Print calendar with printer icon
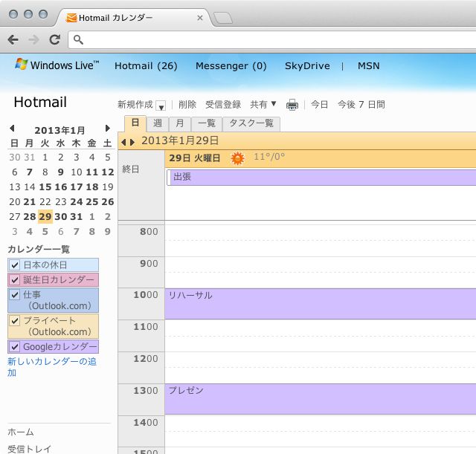 [x=292, y=105]
